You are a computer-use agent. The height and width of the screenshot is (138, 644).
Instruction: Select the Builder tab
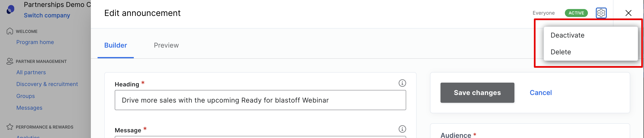tap(116, 45)
